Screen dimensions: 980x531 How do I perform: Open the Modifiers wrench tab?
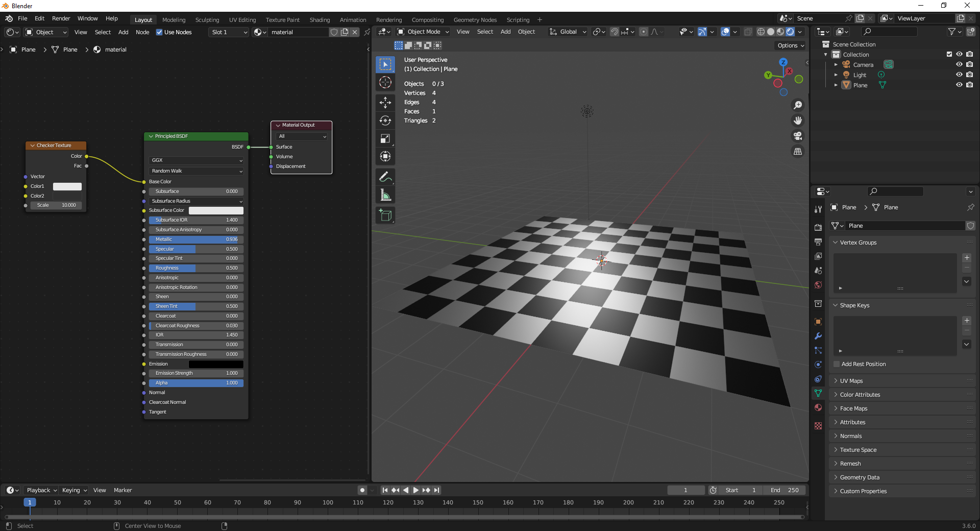[x=818, y=336]
